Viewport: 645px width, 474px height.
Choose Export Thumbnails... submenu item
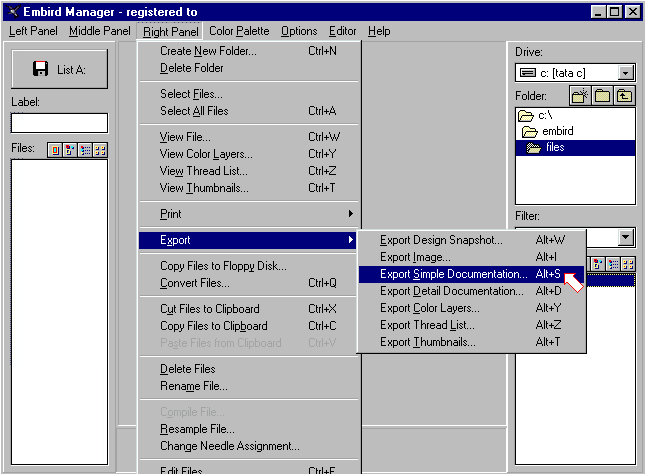click(x=471, y=342)
